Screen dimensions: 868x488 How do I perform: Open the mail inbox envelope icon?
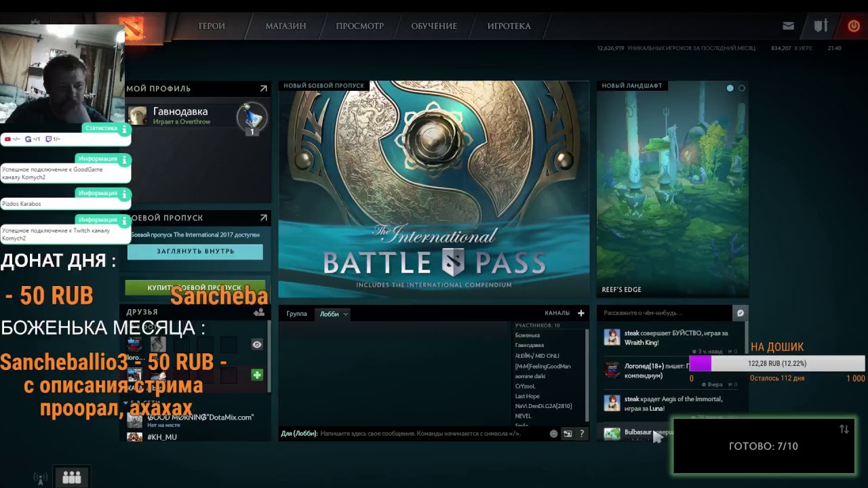788,26
